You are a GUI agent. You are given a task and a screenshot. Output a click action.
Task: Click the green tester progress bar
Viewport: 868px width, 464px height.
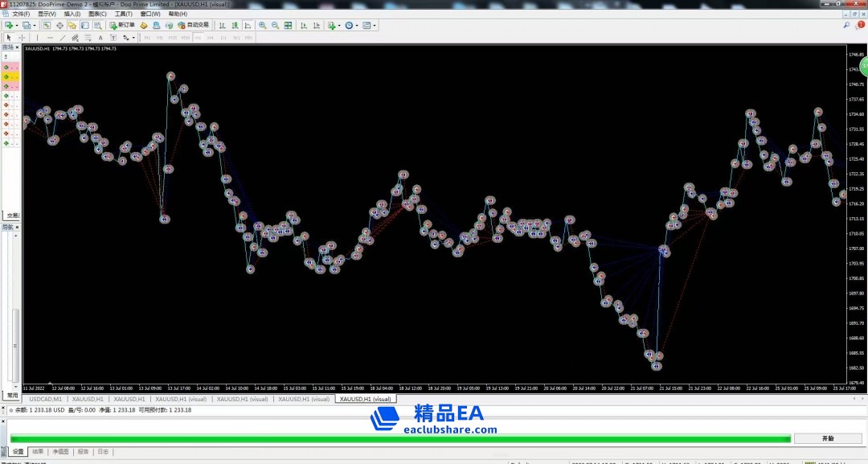tap(400, 438)
